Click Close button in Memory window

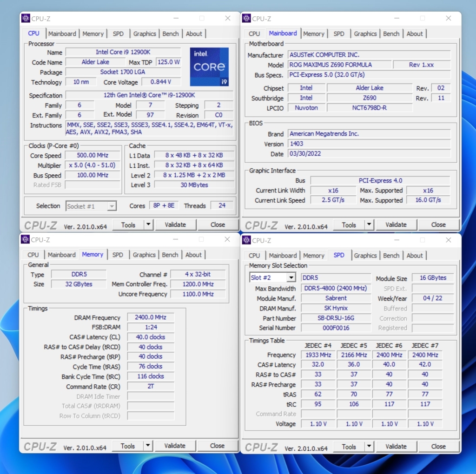coord(217,446)
